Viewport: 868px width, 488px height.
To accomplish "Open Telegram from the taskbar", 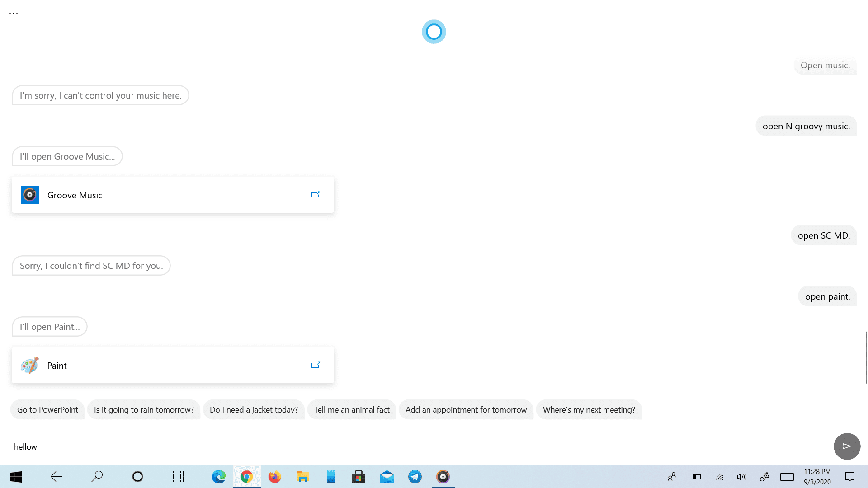I will coord(415,477).
